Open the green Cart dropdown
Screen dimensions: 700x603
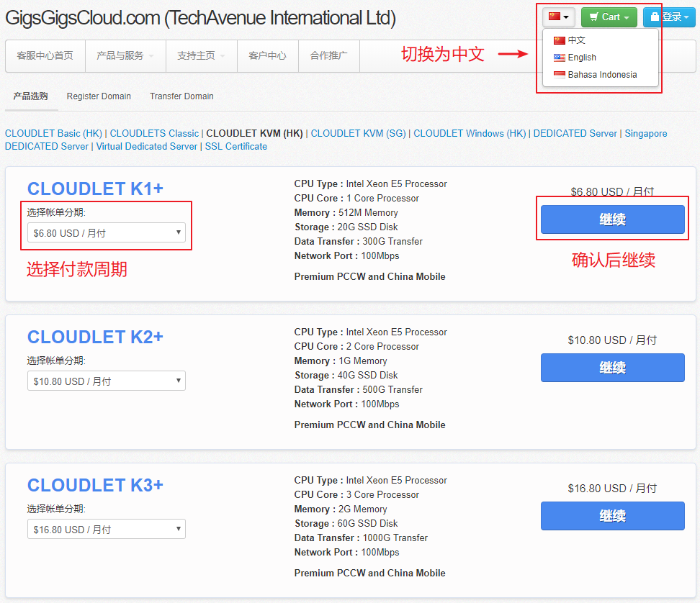point(609,17)
